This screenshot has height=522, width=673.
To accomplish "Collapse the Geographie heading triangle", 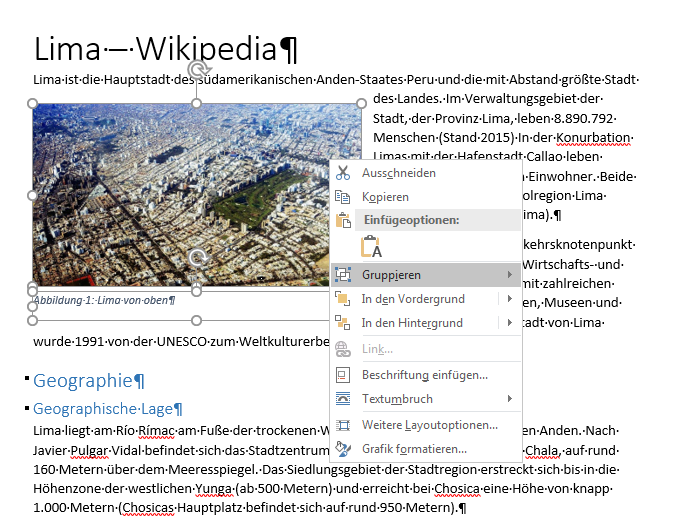I will click(27, 378).
